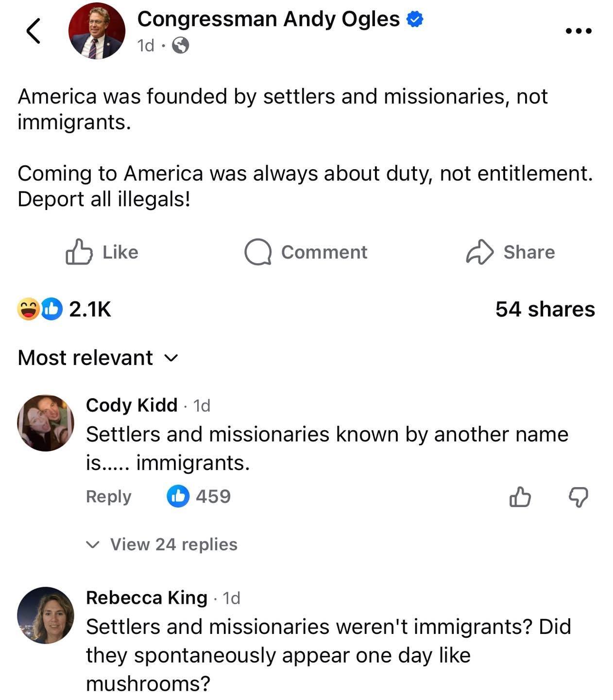Open the 54 shares list

tap(545, 309)
